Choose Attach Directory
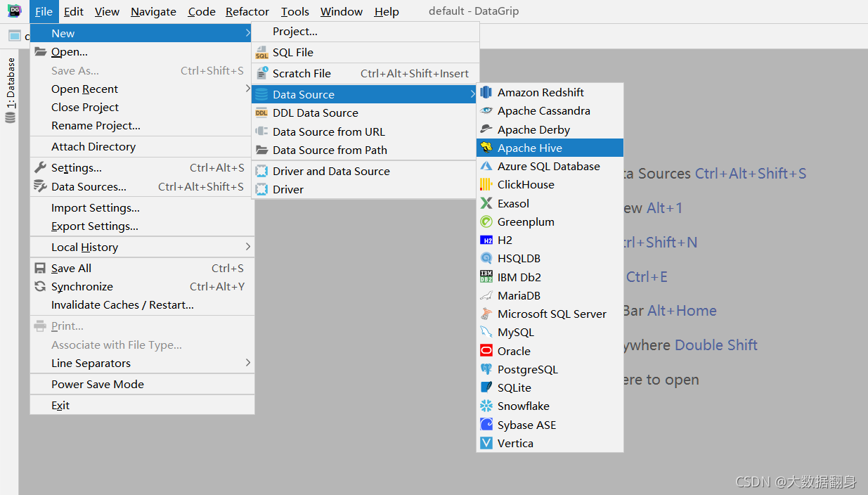This screenshot has width=868, height=495. [x=142, y=146]
